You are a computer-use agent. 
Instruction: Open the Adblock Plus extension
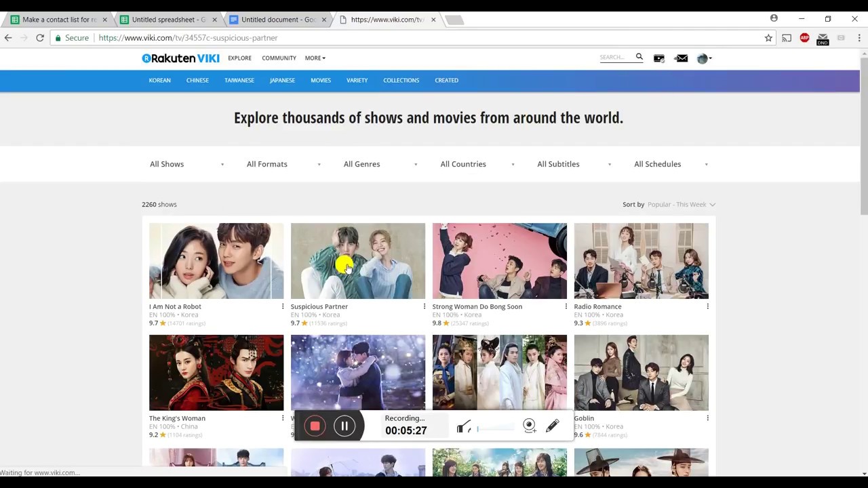[804, 38]
